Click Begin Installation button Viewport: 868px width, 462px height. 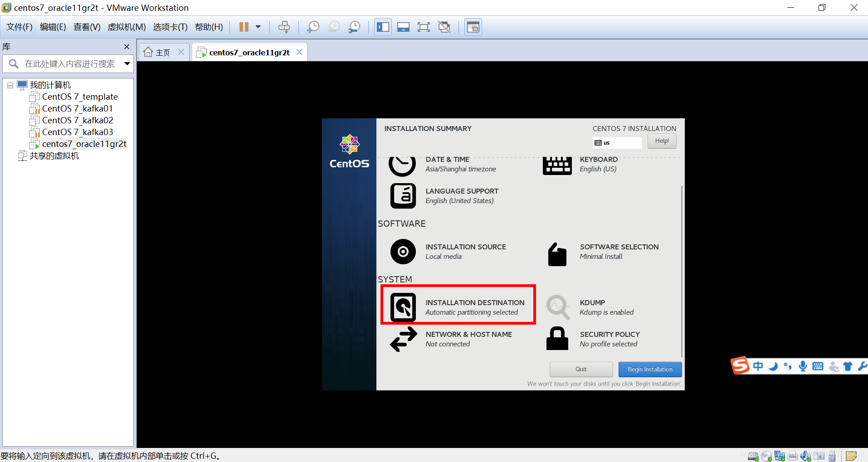click(x=650, y=370)
